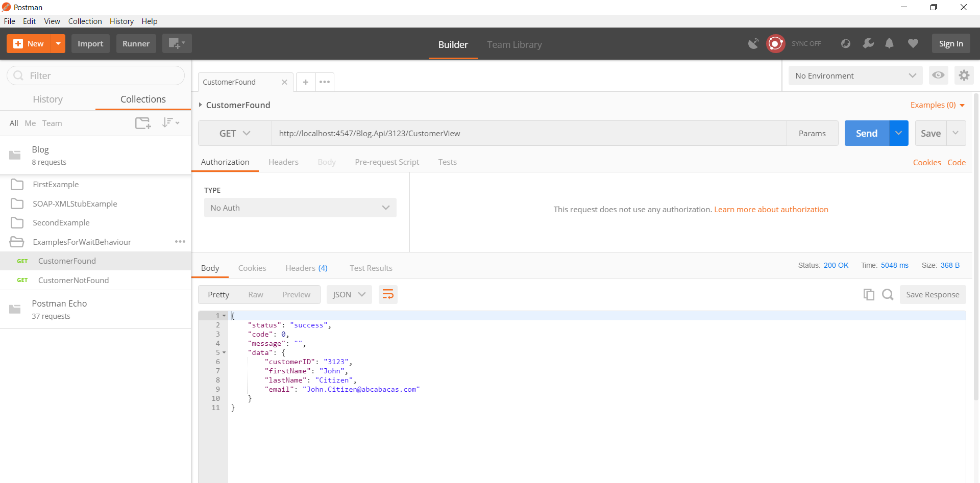Viewport: 980px width, 483px height.
Task: Open the Tests tab
Action: point(447,162)
